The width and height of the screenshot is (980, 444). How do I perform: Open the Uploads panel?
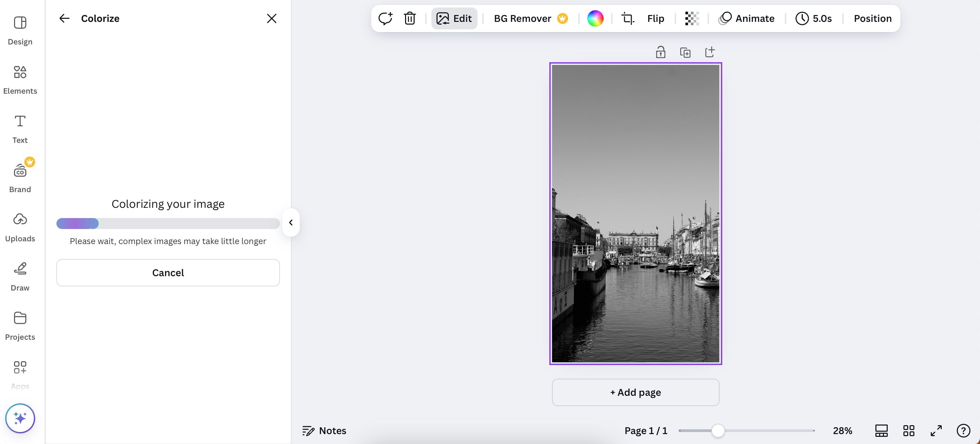(20, 226)
